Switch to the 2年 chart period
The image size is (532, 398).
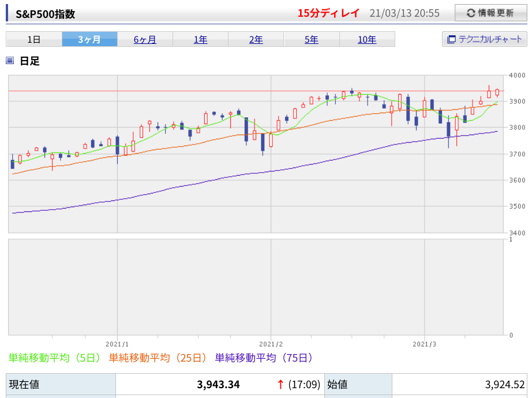[256, 39]
